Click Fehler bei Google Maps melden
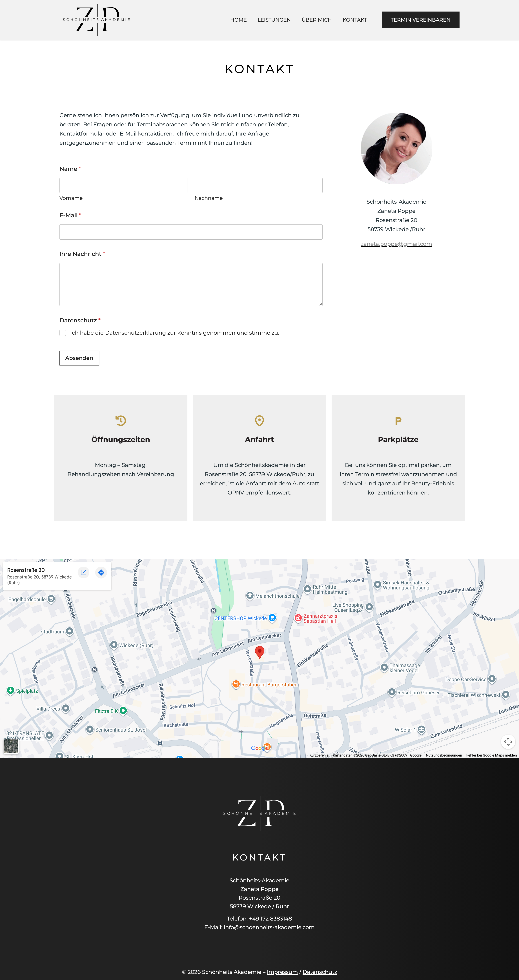Screen dimensions: 519x980 pos(491,755)
